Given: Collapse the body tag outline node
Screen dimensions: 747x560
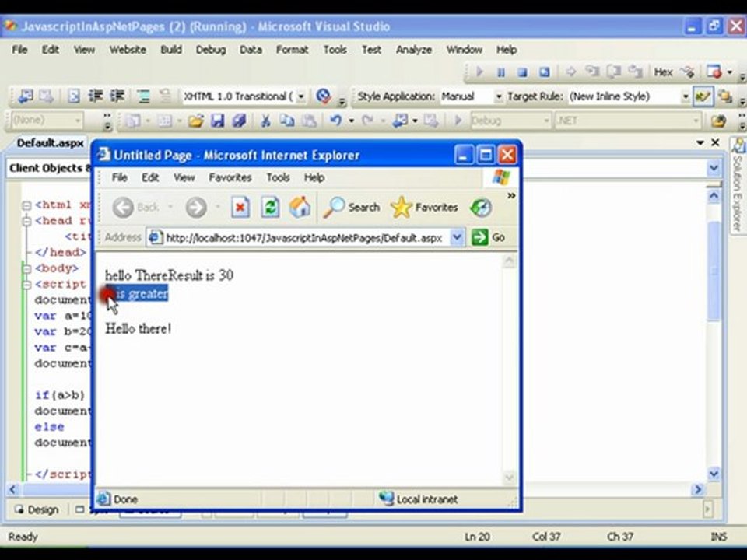Looking at the screenshot, I should [x=26, y=268].
